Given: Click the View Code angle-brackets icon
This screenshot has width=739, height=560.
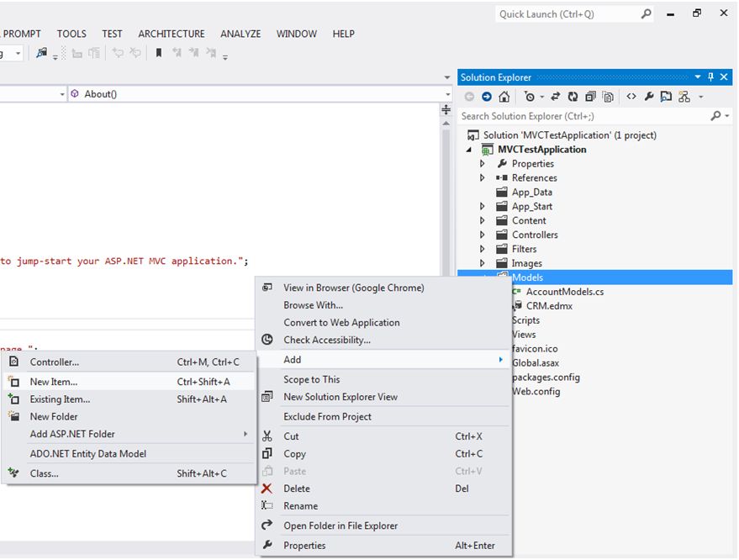Looking at the screenshot, I should [x=631, y=97].
